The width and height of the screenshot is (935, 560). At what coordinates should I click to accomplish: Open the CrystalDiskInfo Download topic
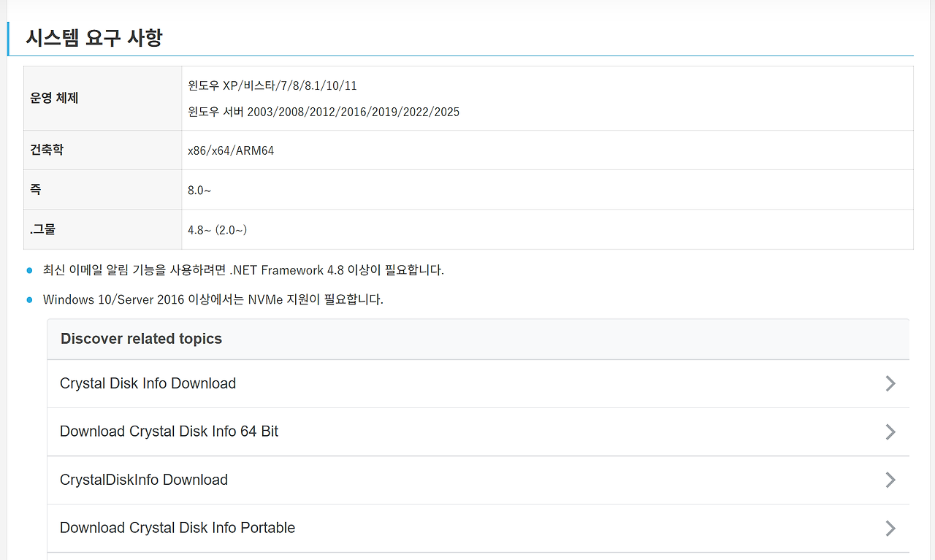478,480
